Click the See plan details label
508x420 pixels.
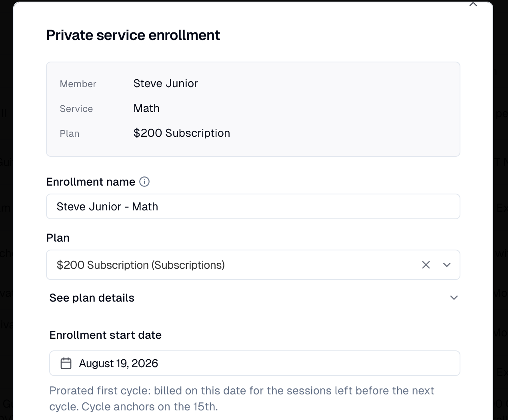point(92,298)
